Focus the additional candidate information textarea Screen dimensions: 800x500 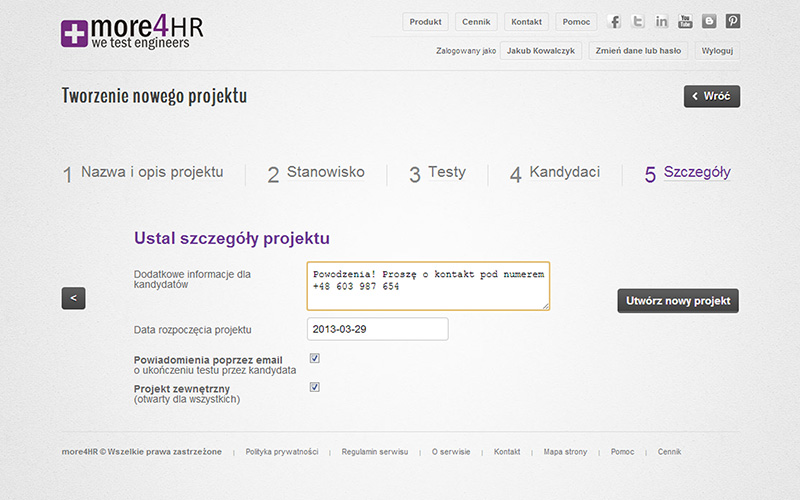[x=428, y=286]
